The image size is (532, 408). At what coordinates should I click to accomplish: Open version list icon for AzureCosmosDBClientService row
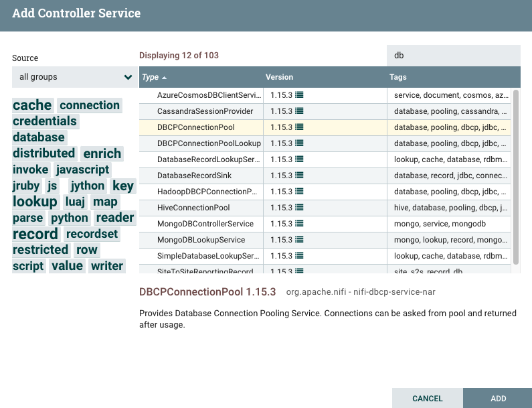pos(299,95)
